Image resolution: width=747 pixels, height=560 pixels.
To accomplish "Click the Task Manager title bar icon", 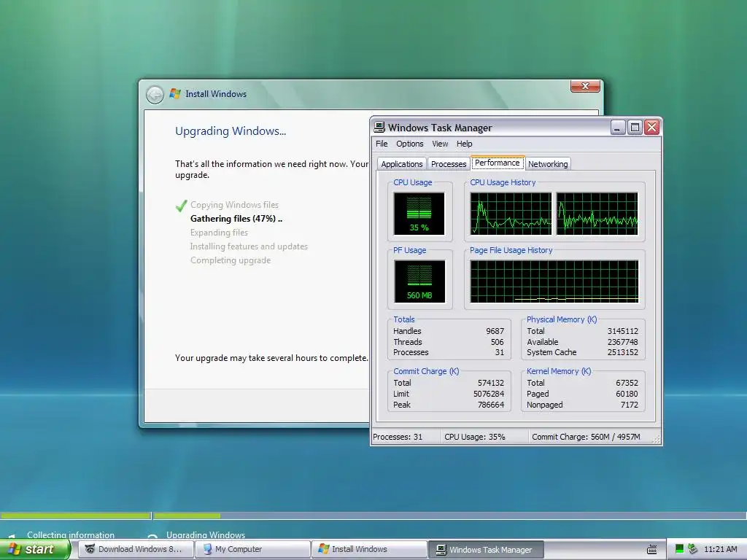I will [x=379, y=127].
